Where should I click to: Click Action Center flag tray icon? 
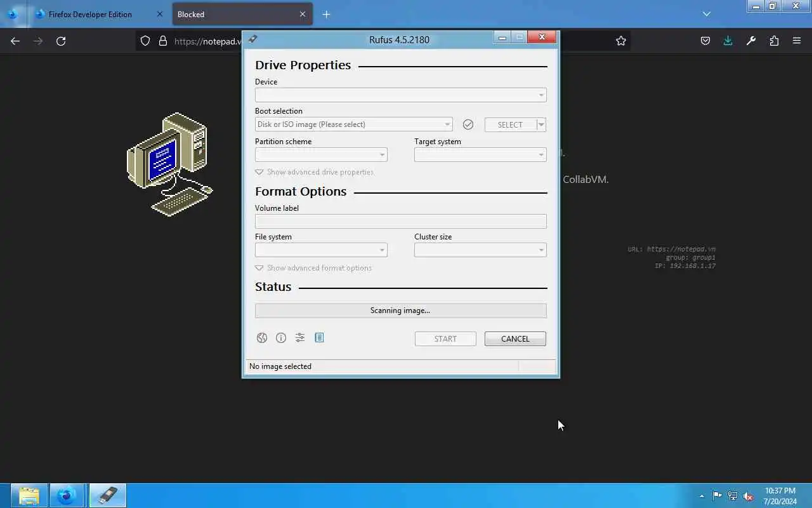point(717,496)
